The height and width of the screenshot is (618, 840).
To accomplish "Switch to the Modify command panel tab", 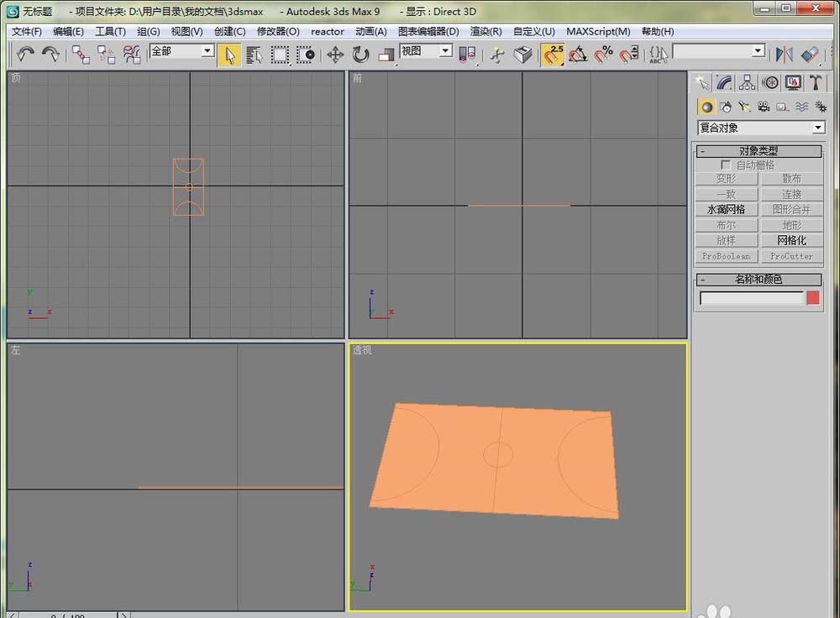I will click(724, 82).
